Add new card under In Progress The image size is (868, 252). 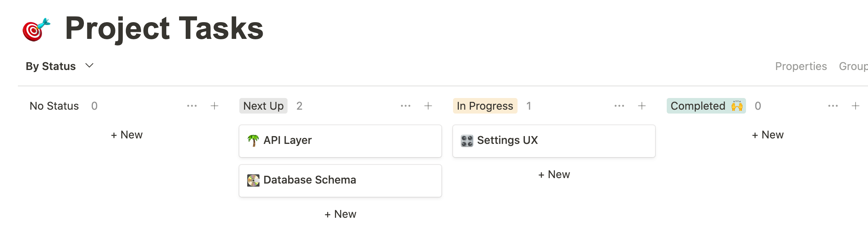pos(554,175)
